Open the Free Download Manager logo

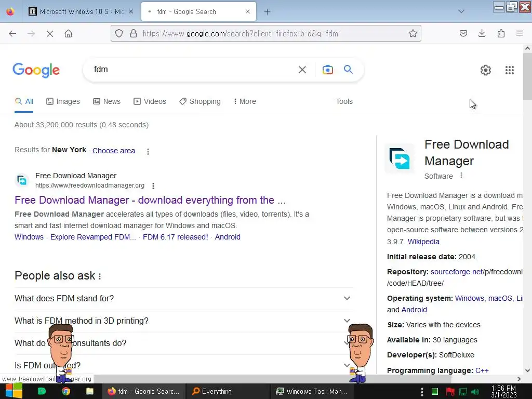coord(400,158)
